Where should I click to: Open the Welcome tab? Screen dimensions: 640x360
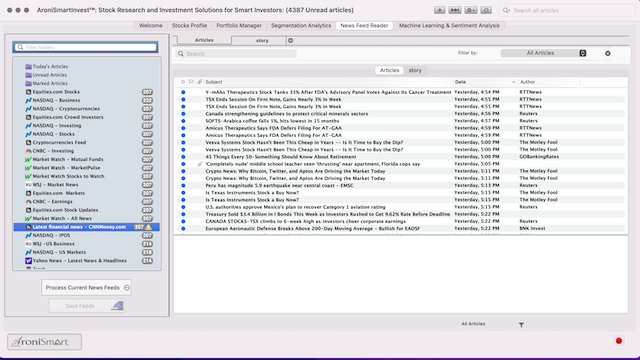151,25
